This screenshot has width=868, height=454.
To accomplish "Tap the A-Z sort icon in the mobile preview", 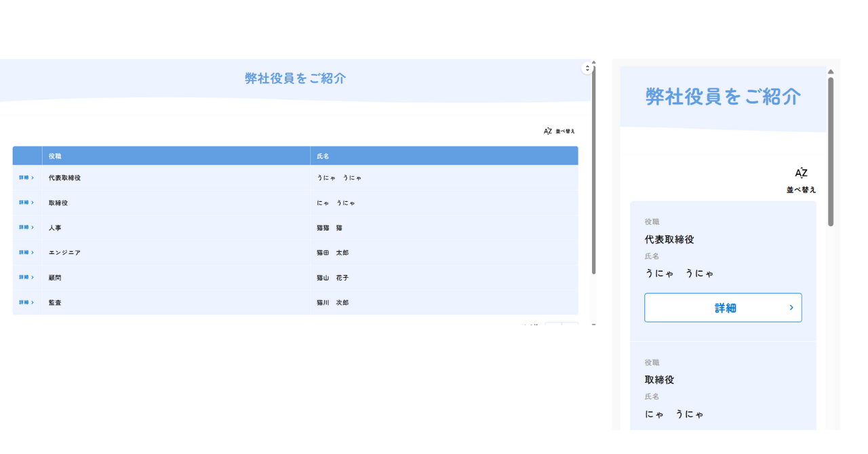I will (800, 173).
